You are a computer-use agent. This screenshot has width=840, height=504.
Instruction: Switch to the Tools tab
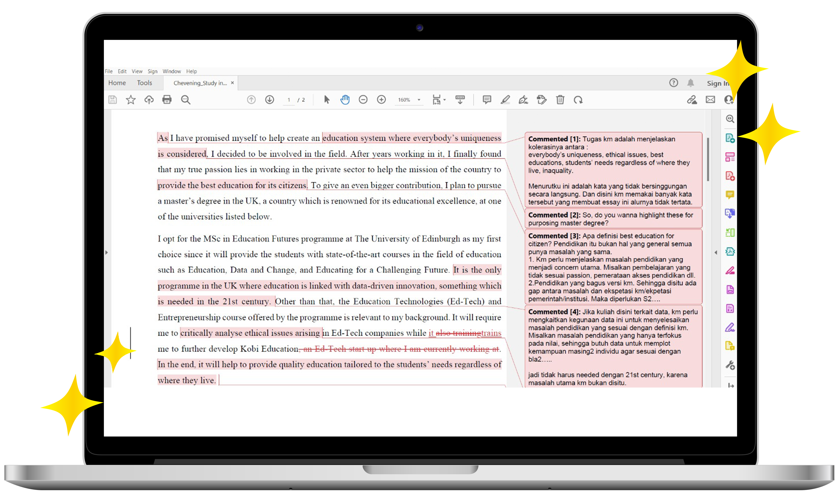pyautogui.click(x=144, y=83)
